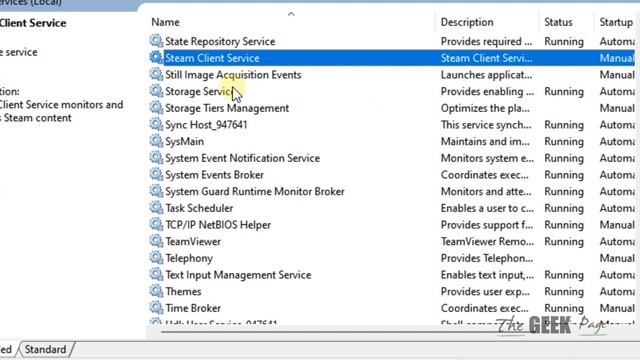This screenshot has width=640, height=360.
Task: Switch to the Standard tab
Action: (x=45, y=349)
